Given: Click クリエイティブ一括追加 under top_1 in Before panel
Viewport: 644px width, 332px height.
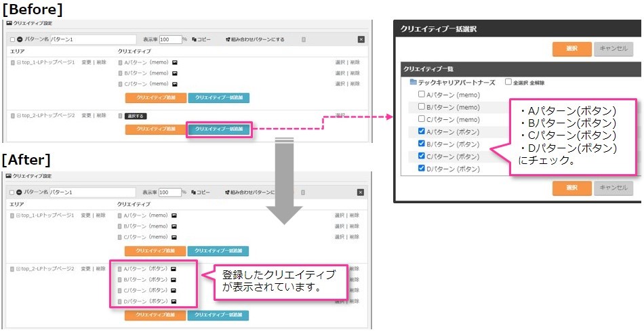Looking at the screenshot, I should [218, 98].
